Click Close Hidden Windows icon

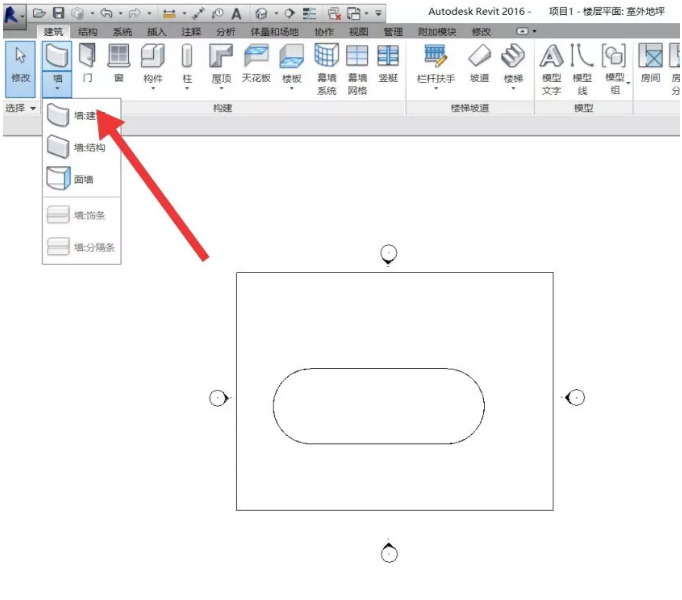tap(334, 14)
